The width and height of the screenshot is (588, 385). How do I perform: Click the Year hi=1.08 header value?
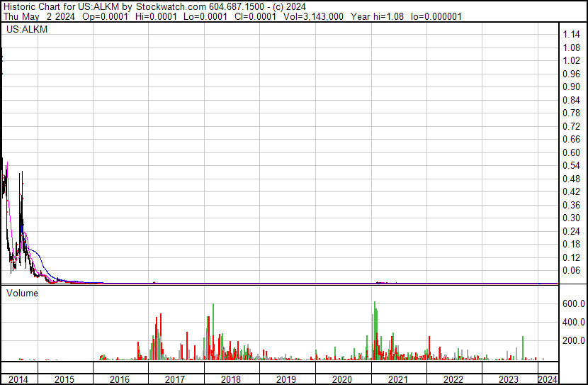378,16
